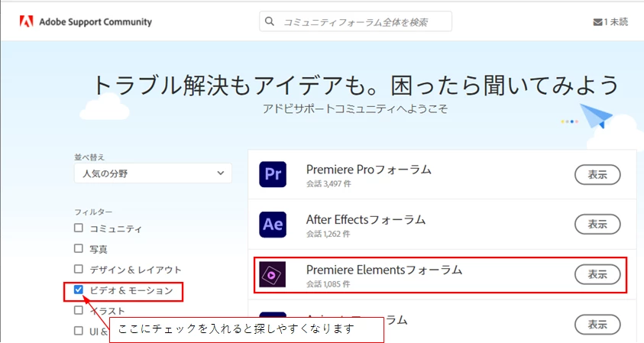This screenshot has height=343, width=644.
Task: Select the 会話 3,497 件 count text
Action: pyautogui.click(x=328, y=184)
